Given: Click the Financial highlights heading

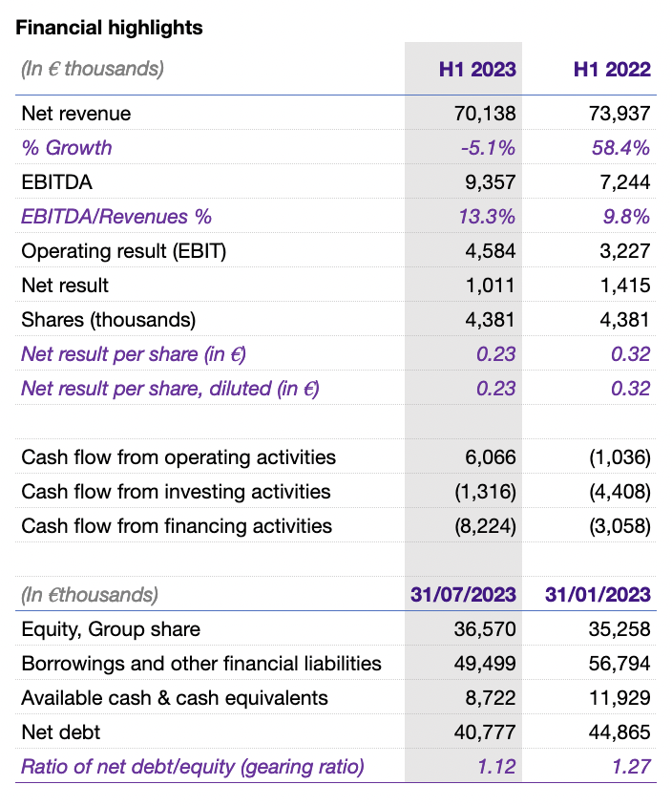Looking at the screenshot, I should (x=110, y=28).
